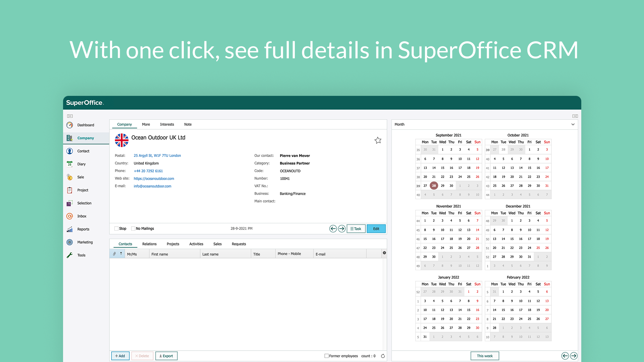Sort contacts by Last name column
The width and height of the screenshot is (644, 362).
coord(225,254)
